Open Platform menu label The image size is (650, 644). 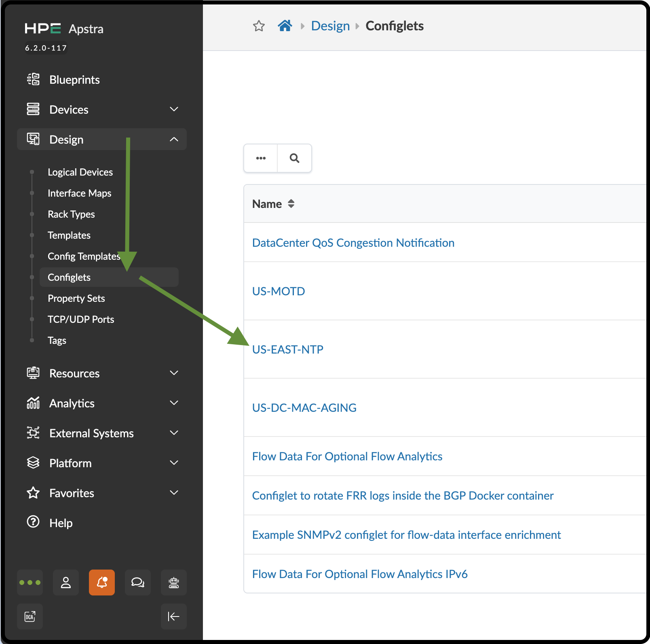click(x=70, y=463)
